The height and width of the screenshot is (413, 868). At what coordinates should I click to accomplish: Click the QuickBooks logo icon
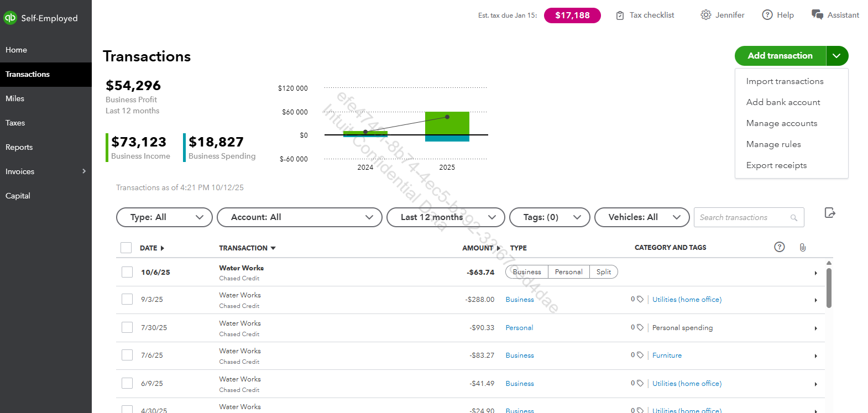coord(10,18)
